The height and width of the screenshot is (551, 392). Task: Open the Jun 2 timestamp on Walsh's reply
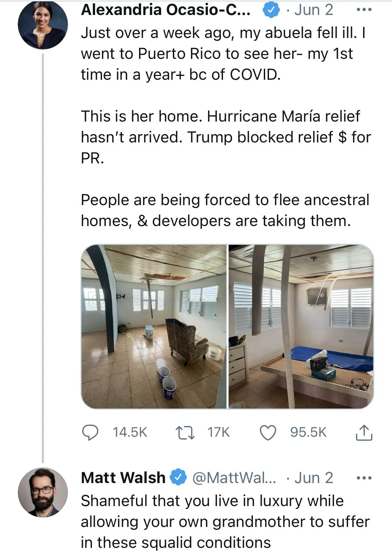[x=314, y=478]
